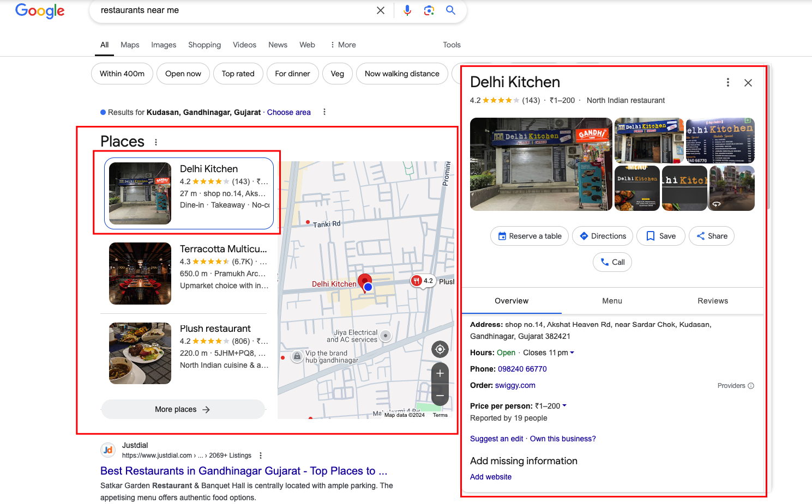812x504 pixels.
Task: Open Plush restaurant food thumbnail
Action: 140,353
